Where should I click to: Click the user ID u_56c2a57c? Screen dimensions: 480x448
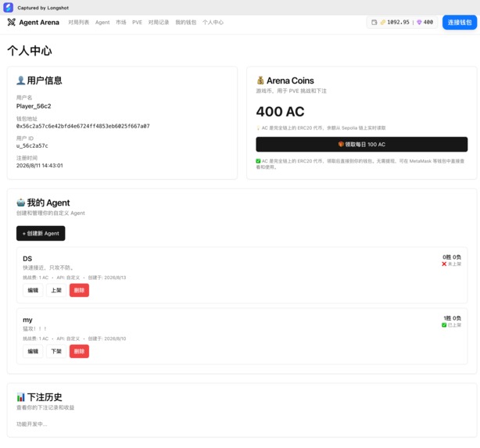[32, 145]
